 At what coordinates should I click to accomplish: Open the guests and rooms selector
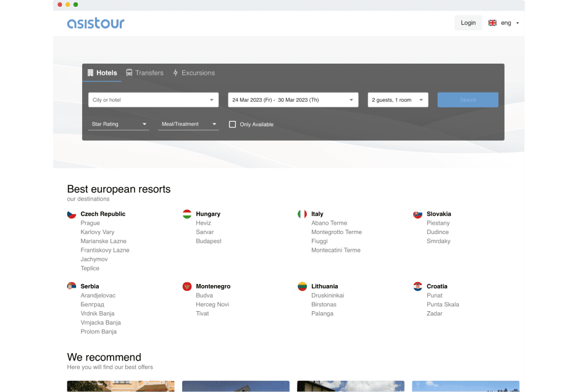398,100
